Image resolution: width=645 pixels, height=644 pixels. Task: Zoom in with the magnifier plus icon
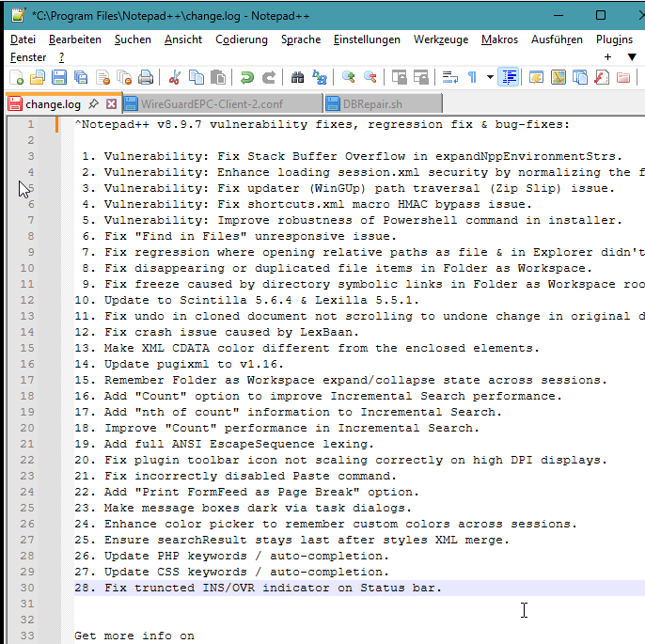click(349, 77)
